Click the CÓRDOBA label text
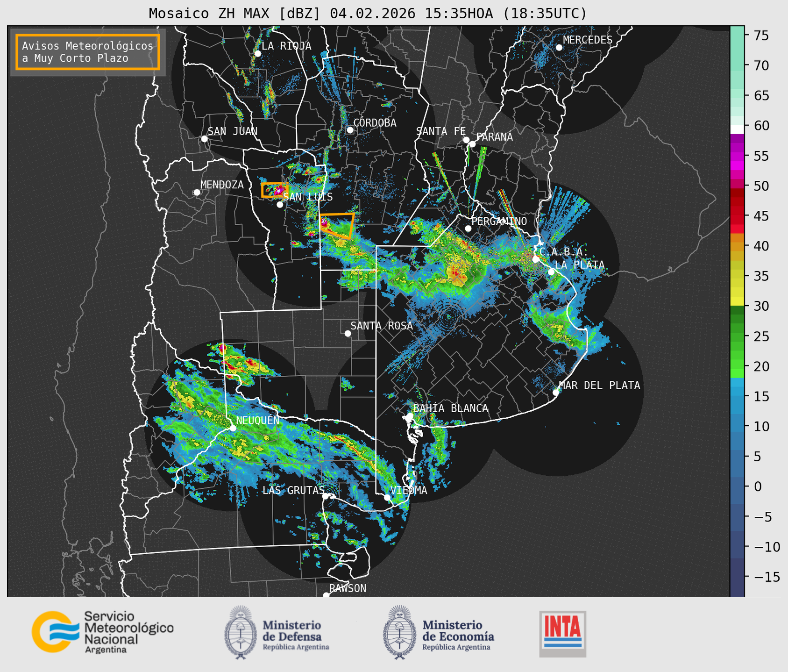This screenshot has width=788, height=672. tap(375, 123)
